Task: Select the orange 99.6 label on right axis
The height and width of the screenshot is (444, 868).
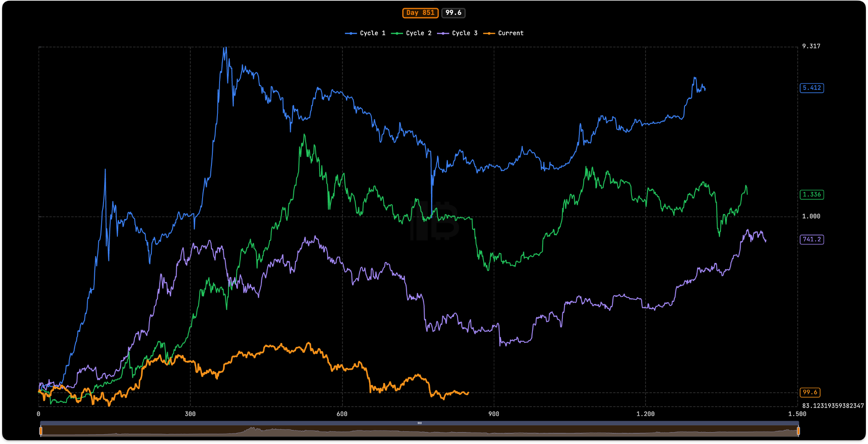Action: [810, 393]
